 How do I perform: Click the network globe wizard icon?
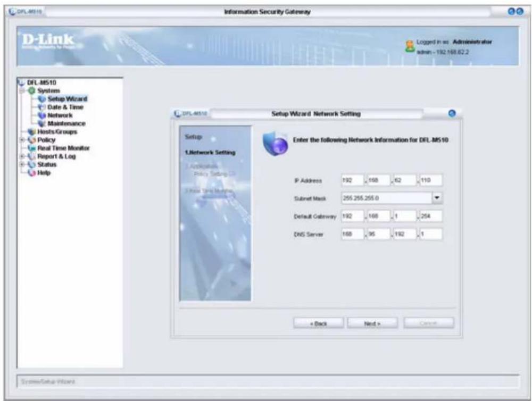tap(276, 143)
